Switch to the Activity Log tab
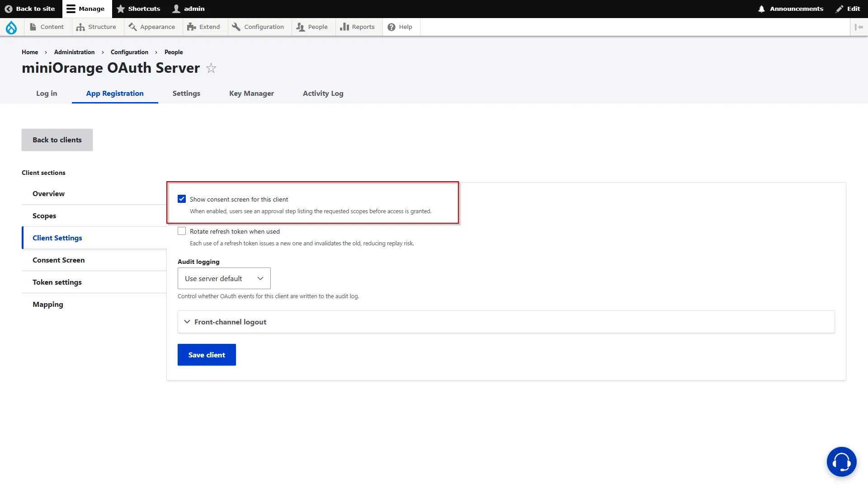Viewport: 868px width, 488px height. coord(323,93)
